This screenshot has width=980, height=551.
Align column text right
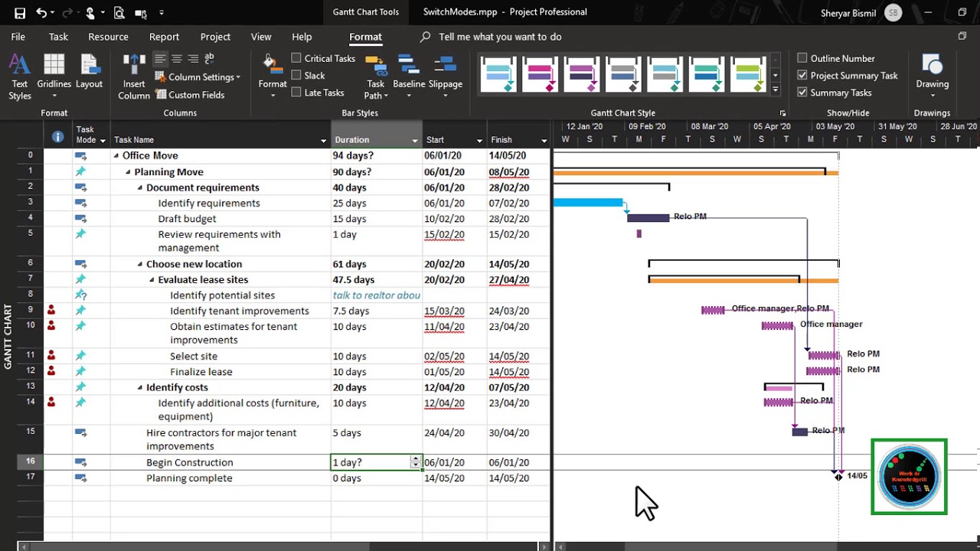193,58
